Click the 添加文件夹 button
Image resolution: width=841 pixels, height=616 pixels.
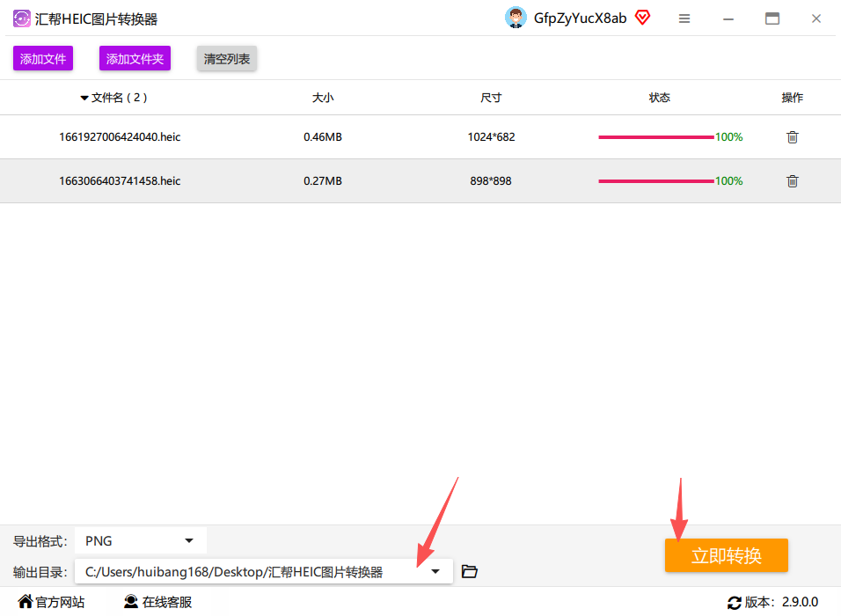pos(135,58)
